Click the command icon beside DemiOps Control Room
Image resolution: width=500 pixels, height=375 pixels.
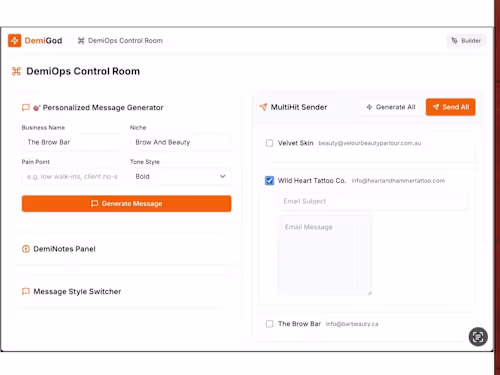(x=81, y=41)
